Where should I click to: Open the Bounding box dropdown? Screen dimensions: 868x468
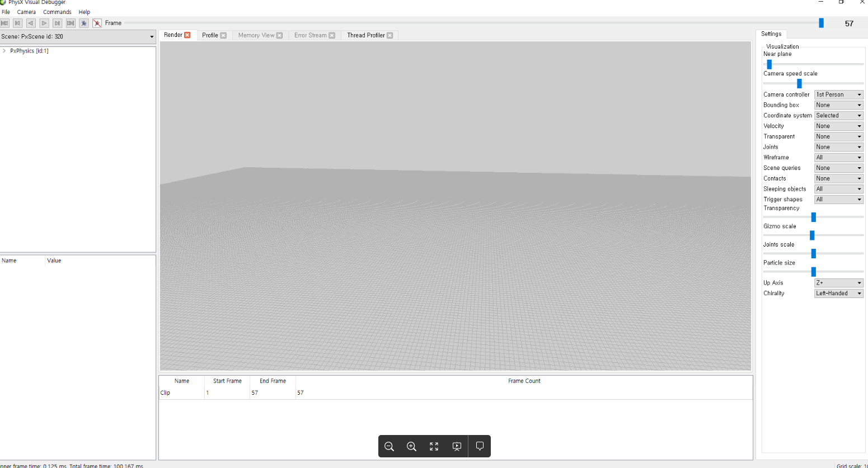click(839, 105)
